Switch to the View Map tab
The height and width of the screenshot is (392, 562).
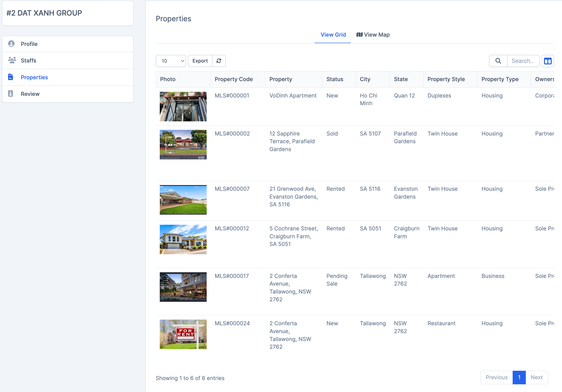click(x=377, y=35)
